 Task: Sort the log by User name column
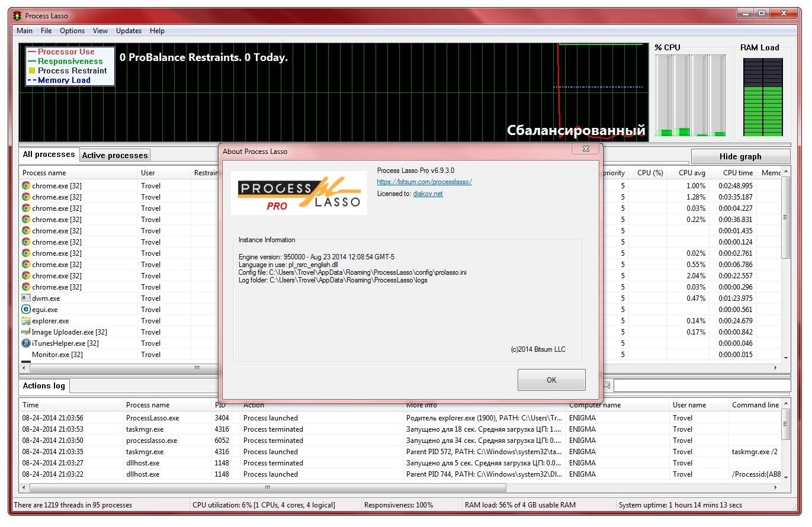tap(699, 405)
